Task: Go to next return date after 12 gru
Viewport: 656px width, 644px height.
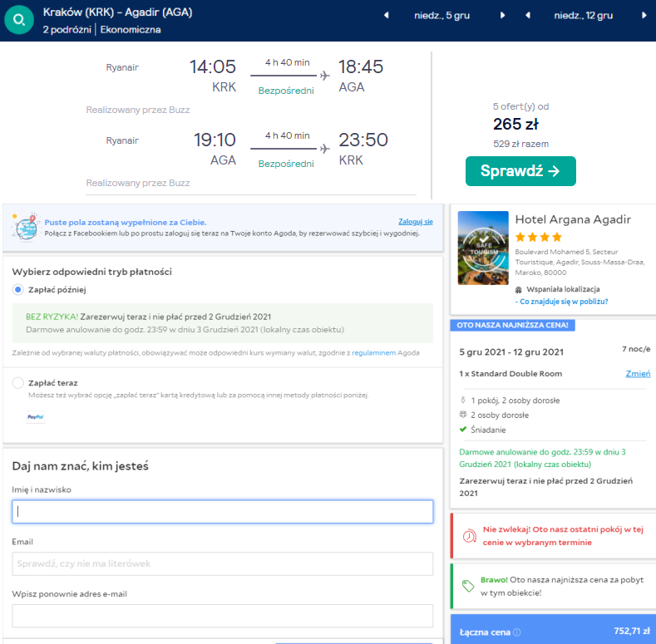Action: coord(644,16)
